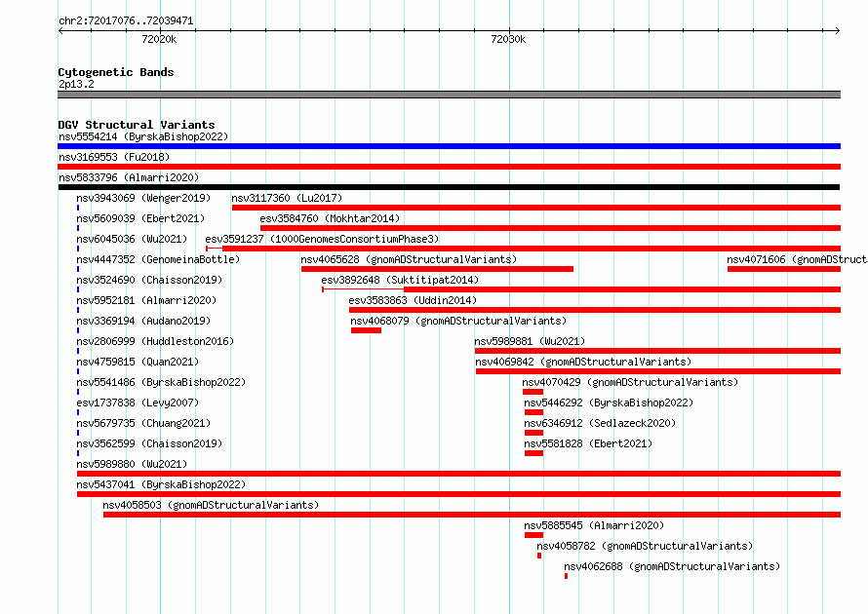Click the 2p13.2 band label
Image resolution: width=868 pixels, height=614 pixels.
[76, 84]
